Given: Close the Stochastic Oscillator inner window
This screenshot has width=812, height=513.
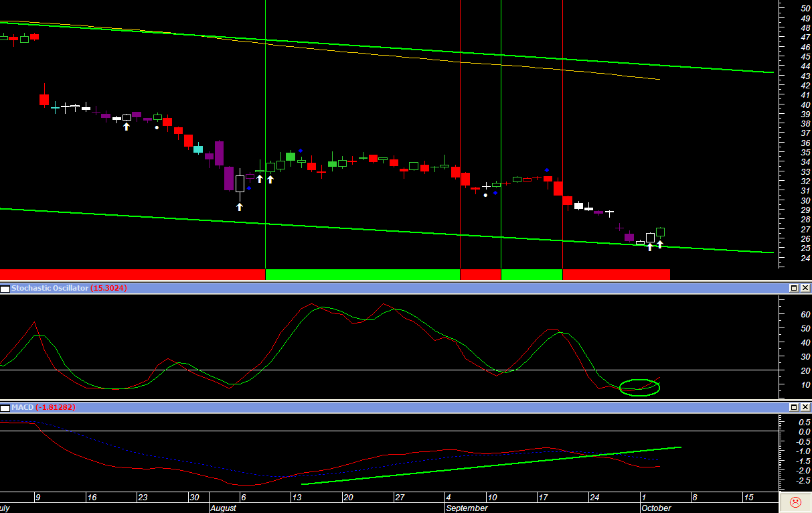Looking at the screenshot, I should [805, 288].
